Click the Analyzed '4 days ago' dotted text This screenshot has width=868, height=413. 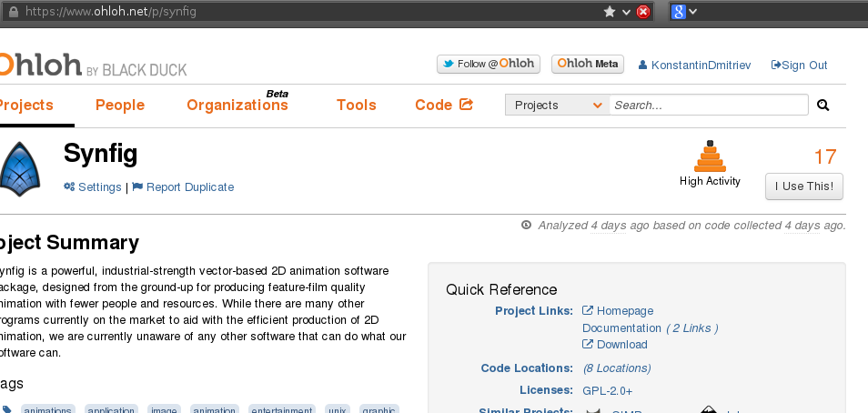608,226
